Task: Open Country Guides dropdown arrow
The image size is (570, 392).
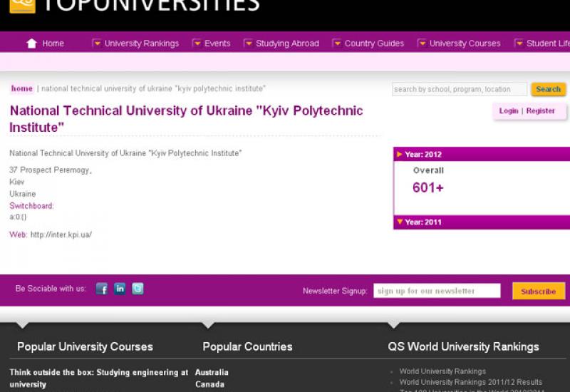Action: [337, 43]
